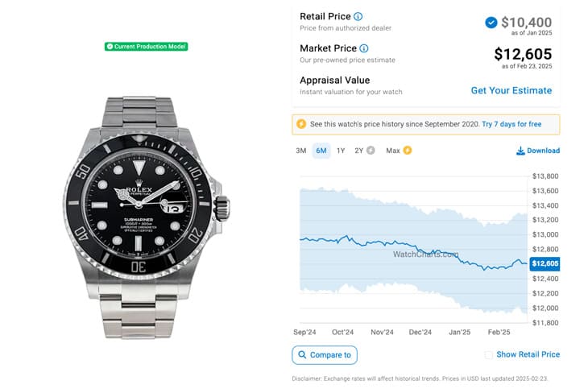This screenshot has height=389, width=588.
Task: Click the Download chart data icon
Action: pos(520,151)
